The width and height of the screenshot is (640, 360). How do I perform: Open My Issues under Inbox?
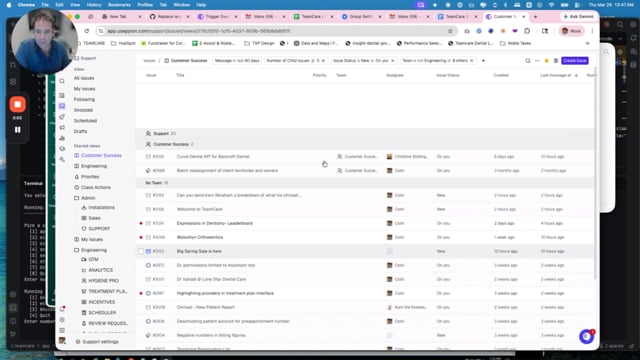pyautogui.click(x=84, y=89)
